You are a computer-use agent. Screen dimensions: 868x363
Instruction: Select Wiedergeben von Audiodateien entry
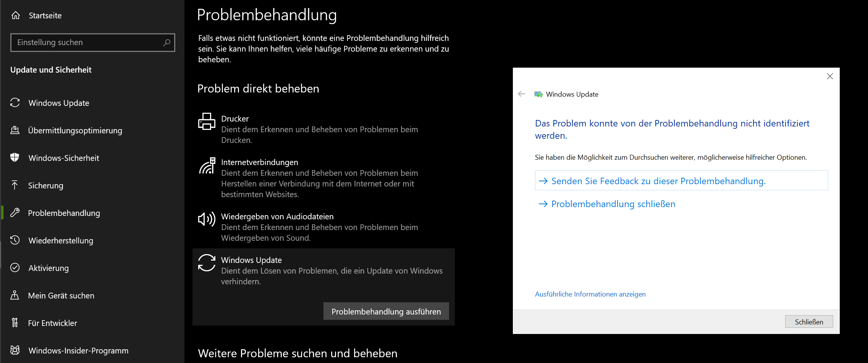(323, 227)
